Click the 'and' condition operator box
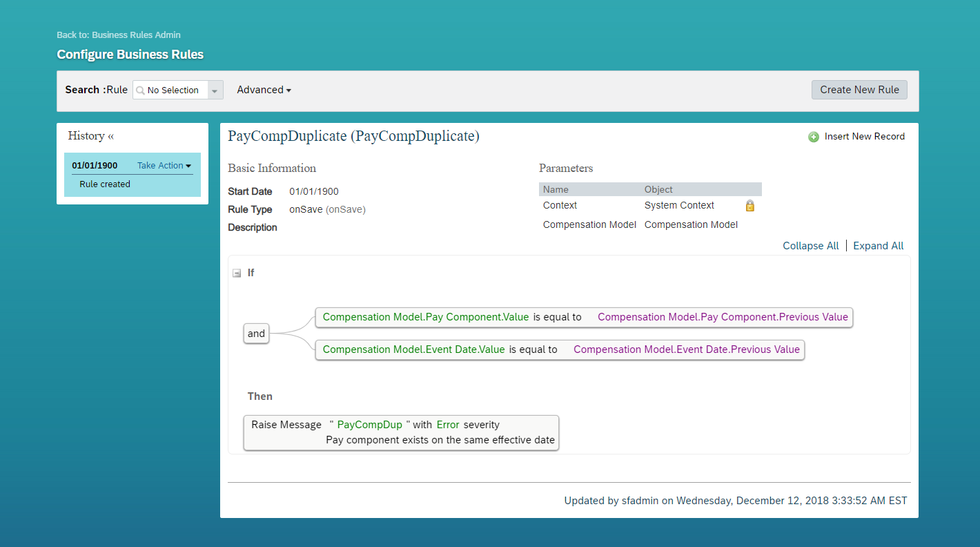 point(256,334)
